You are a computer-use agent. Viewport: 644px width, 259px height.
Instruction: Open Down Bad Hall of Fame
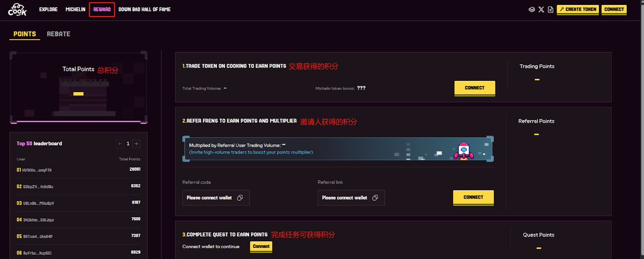(144, 9)
